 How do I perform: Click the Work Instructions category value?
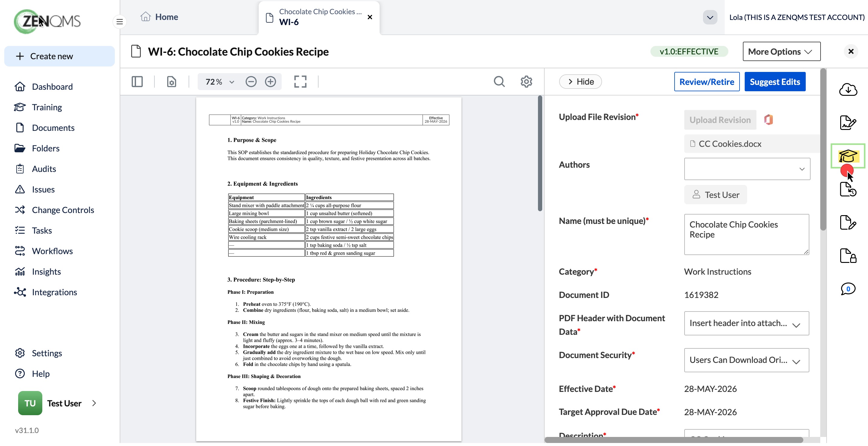pyautogui.click(x=717, y=272)
